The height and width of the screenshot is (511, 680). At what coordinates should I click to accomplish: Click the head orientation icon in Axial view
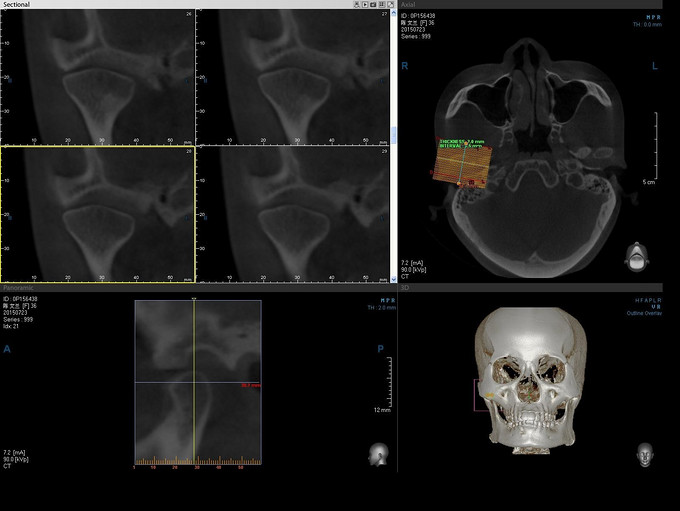click(635, 257)
